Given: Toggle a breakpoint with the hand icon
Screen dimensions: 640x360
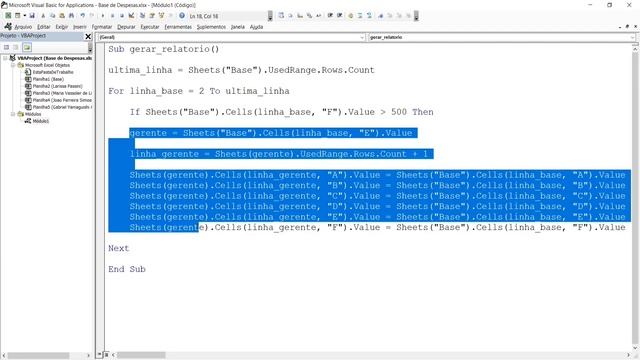Looking at the screenshot, I should 351,16.
